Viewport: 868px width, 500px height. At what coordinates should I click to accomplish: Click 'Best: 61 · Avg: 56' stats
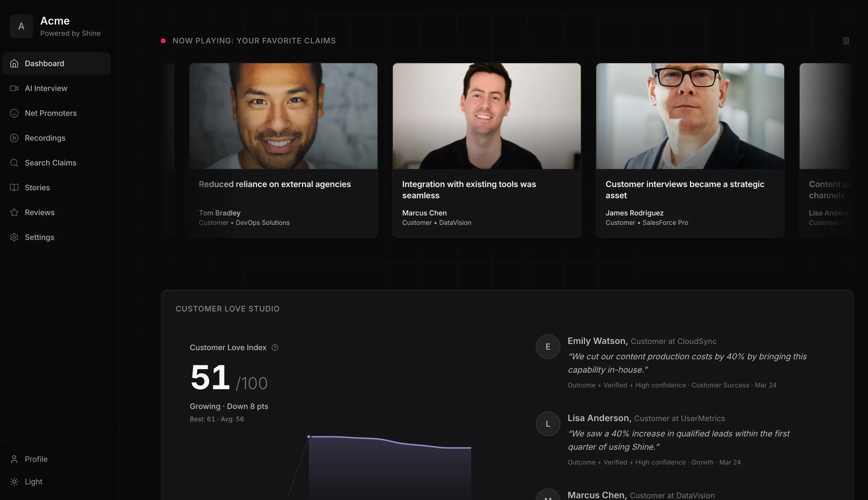pos(217,419)
